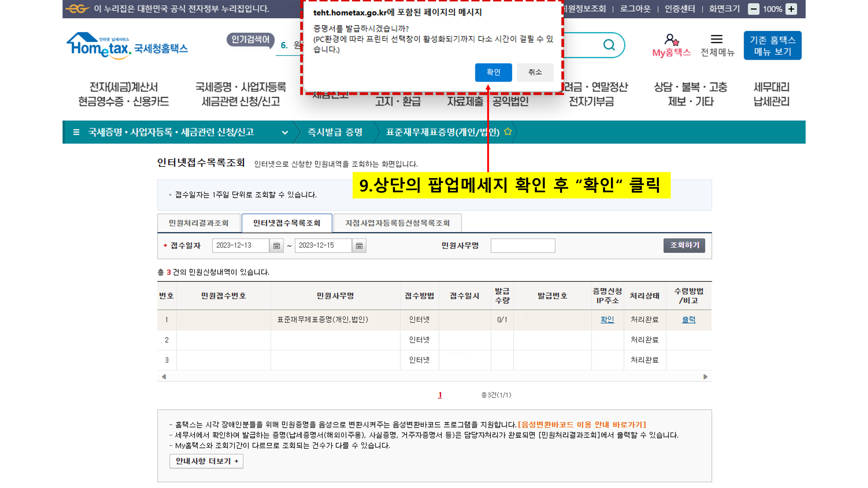868x488 pixels.
Task: Expand 안내사항 더보기 section
Action: click(x=206, y=461)
